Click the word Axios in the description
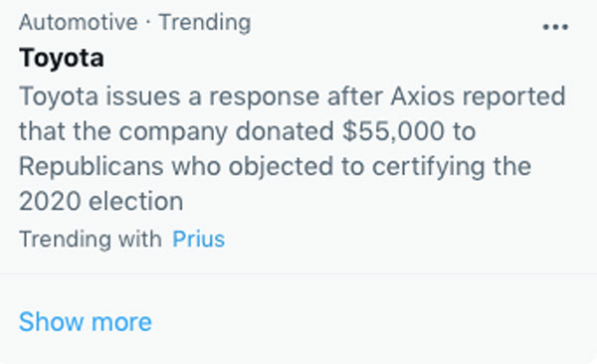 coord(422,96)
